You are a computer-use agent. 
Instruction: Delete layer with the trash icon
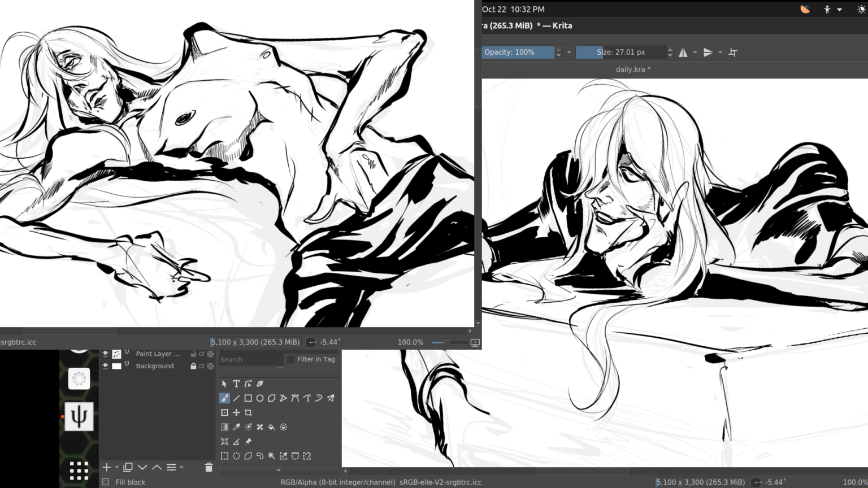pyautogui.click(x=209, y=467)
